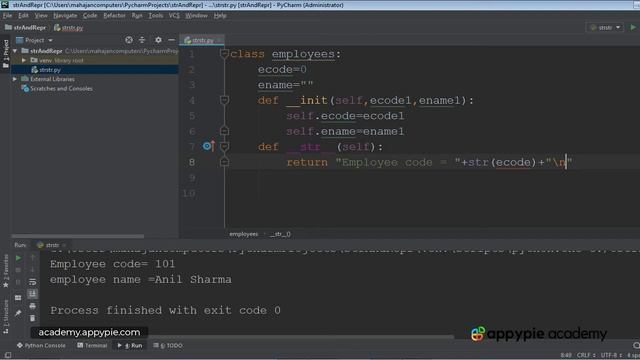Click the fold end marker on line 6
The image size is (640, 360).
(224, 131)
